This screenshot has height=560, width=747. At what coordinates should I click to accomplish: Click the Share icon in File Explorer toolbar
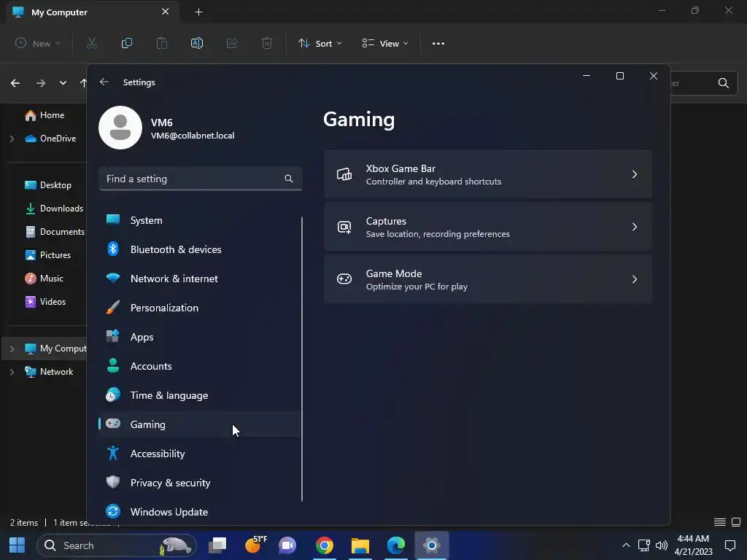(x=232, y=43)
